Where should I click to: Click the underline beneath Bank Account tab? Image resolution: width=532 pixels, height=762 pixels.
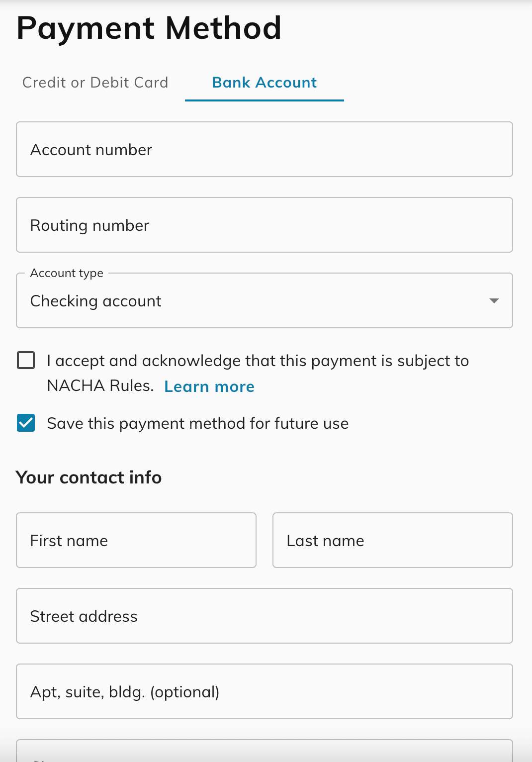(265, 100)
